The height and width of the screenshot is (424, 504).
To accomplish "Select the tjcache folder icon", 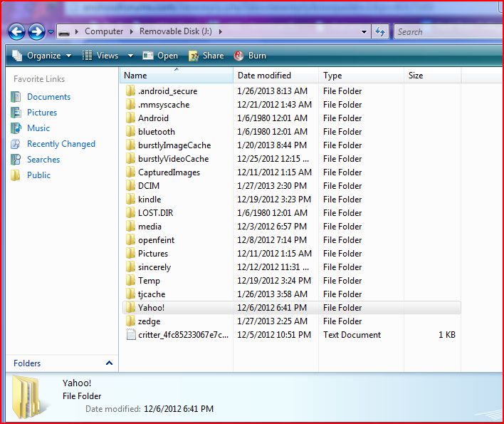I will (x=130, y=294).
